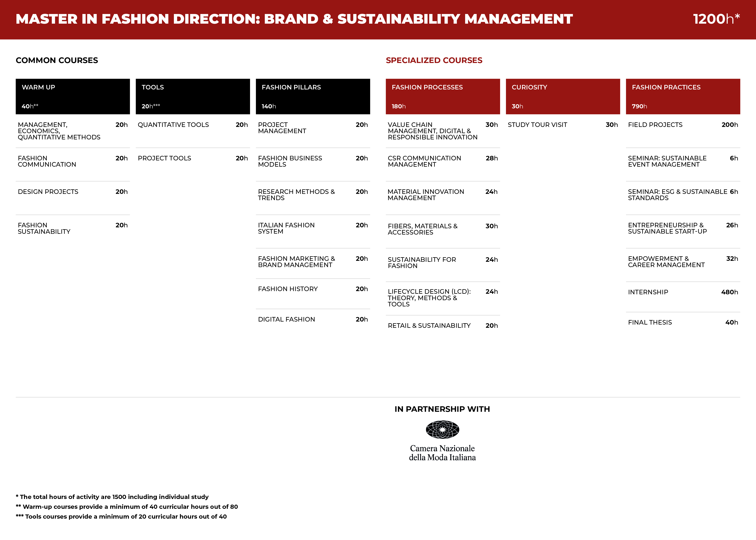This screenshot has height=540, width=756.
Task: Select Fashion Marketing & Brand Management
Action: pos(313,263)
